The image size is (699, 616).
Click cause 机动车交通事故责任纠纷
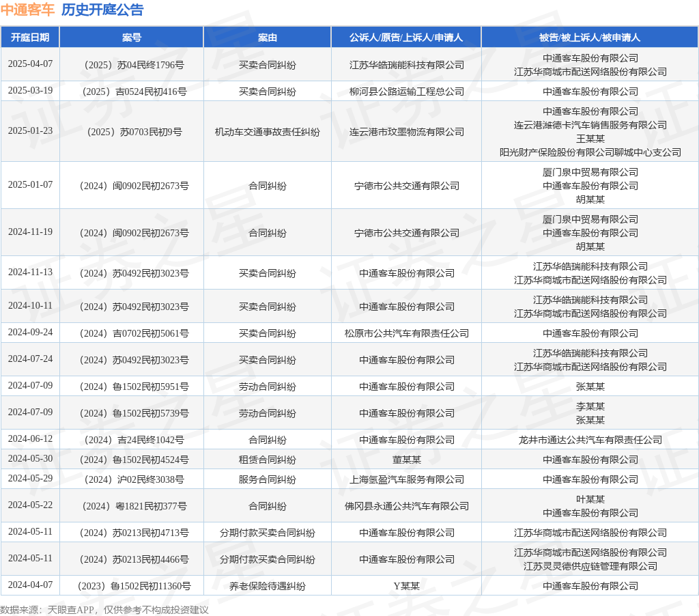(x=268, y=132)
